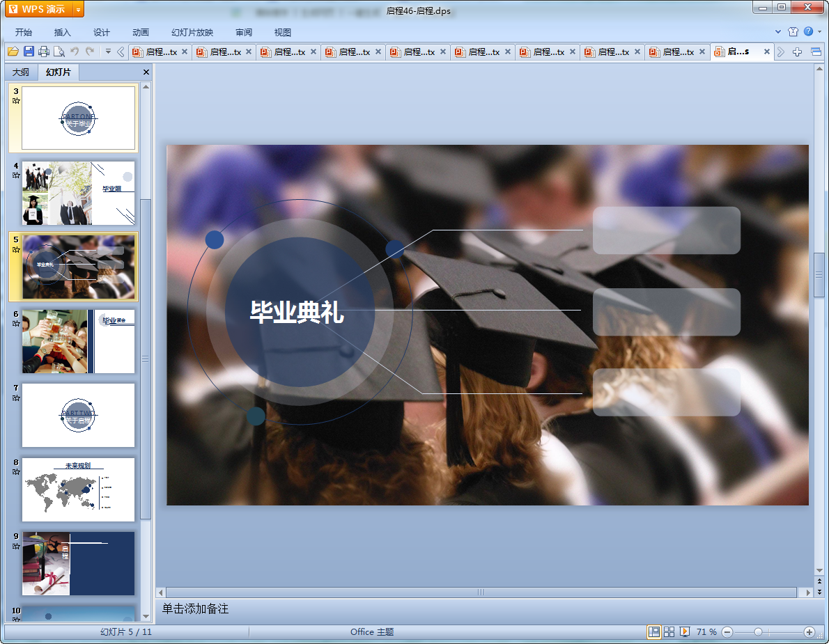The height and width of the screenshot is (644, 829).
Task: Click animation star icon under slide 3
Action: [x=16, y=101]
